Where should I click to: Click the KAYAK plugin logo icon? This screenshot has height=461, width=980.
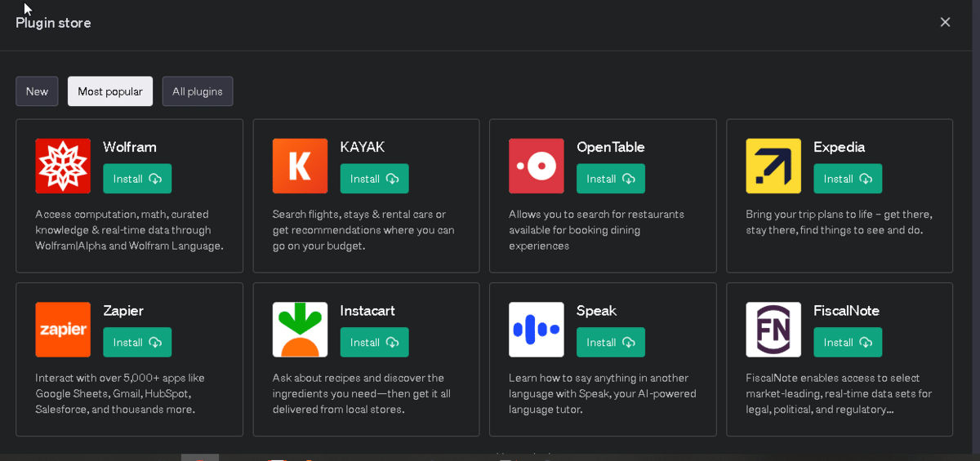pyautogui.click(x=300, y=166)
